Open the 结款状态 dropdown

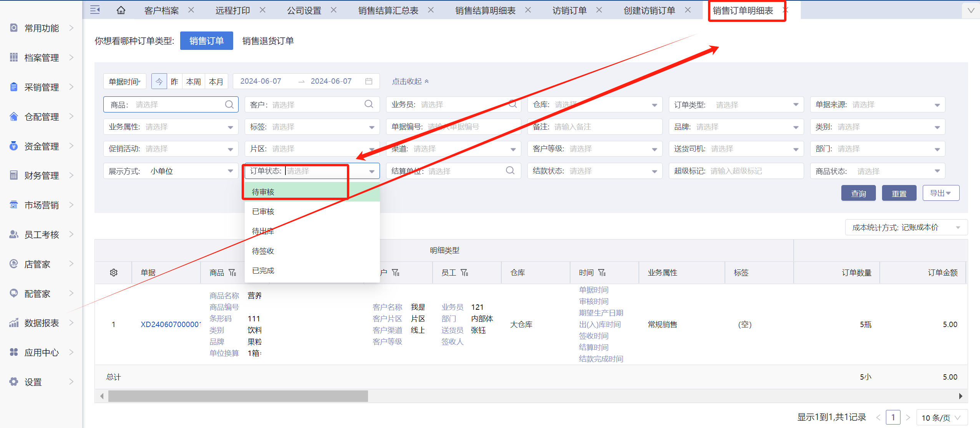pyautogui.click(x=595, y=171)
